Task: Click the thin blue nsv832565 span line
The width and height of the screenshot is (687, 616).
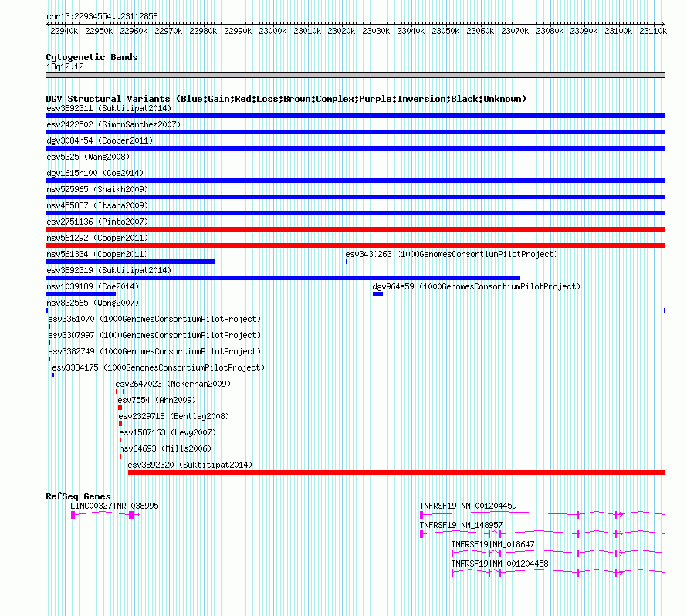Action: (x=355, y=310)
